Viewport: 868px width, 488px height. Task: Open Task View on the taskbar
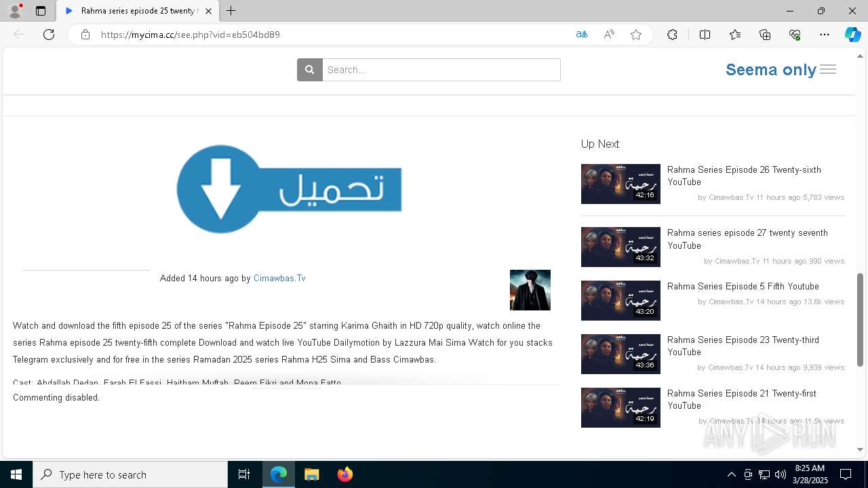point(244,474)
